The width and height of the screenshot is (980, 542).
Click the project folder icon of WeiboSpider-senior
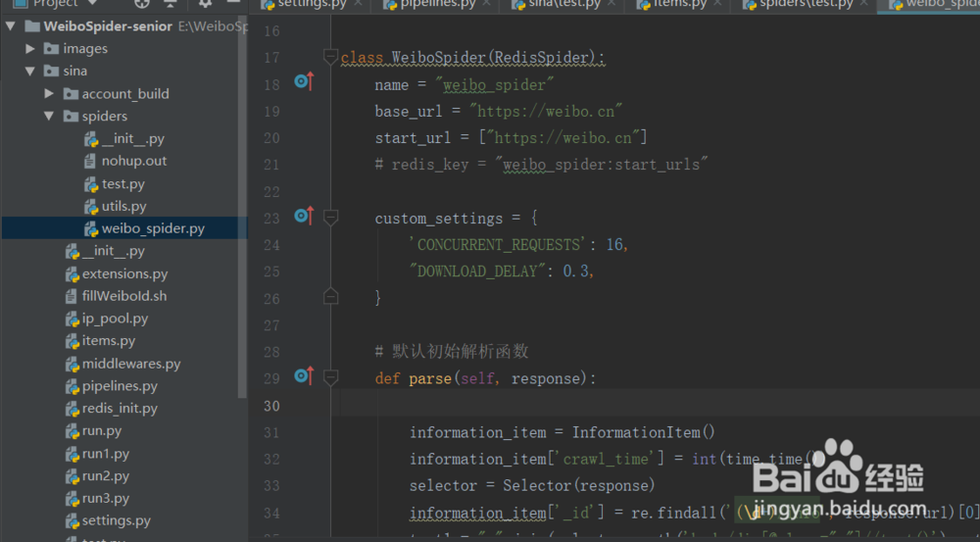click(32, 26)
